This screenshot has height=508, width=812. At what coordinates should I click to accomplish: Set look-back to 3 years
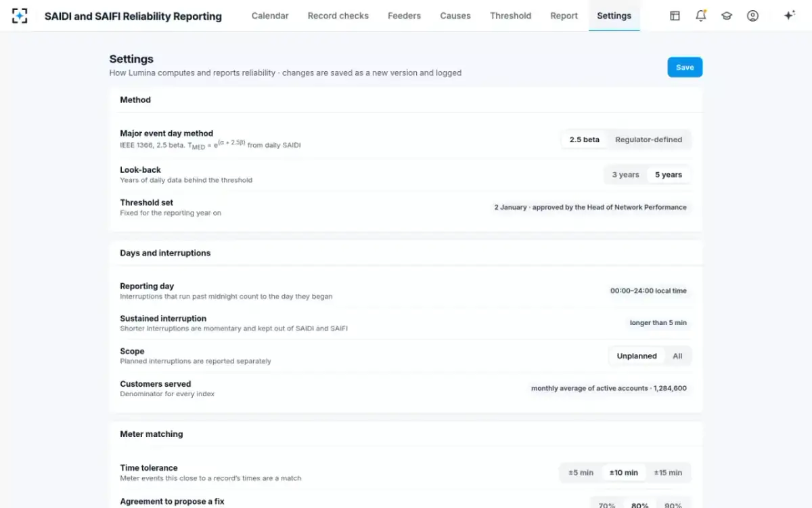tap(625, 175)
